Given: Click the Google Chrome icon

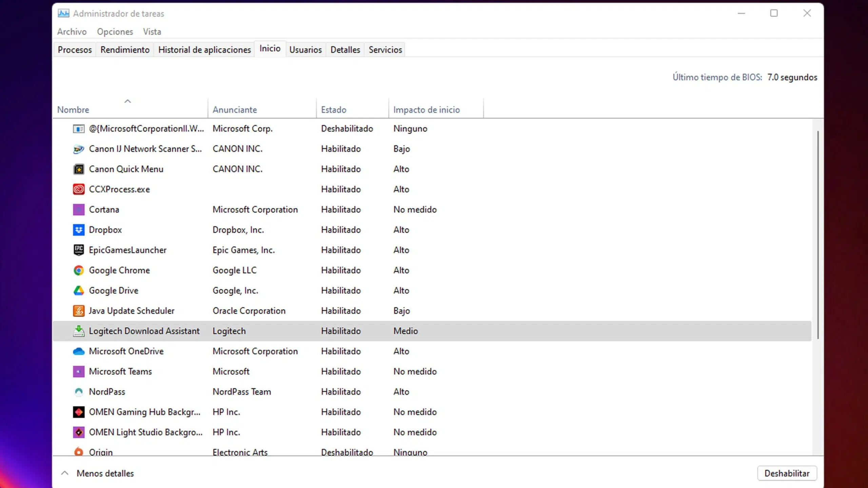Looking at the screenshot, I should [x=79, y=270].
